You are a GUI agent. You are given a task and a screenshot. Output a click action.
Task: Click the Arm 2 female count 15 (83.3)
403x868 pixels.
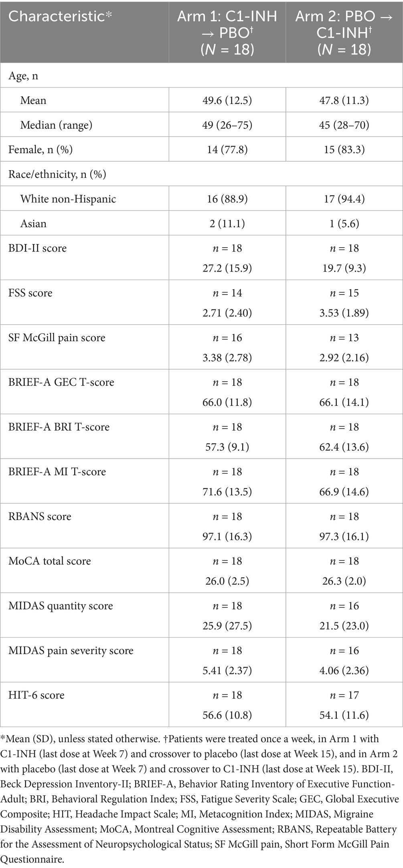coord(344,150)
